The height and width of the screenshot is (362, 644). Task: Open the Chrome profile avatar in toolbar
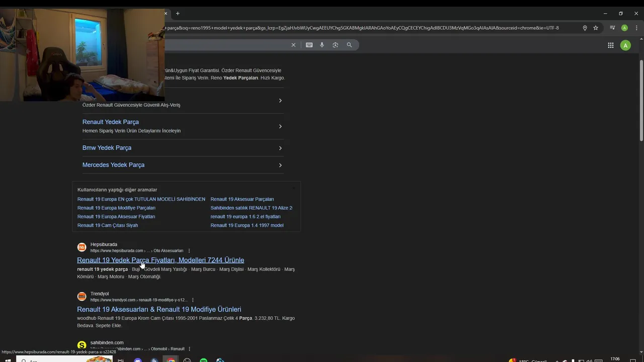tap(624, 28)
